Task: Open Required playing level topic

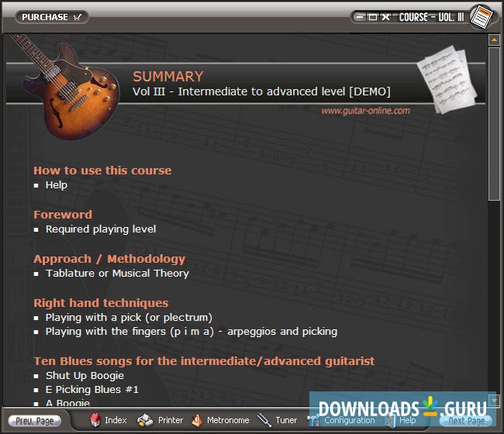Action: (101, 229)
